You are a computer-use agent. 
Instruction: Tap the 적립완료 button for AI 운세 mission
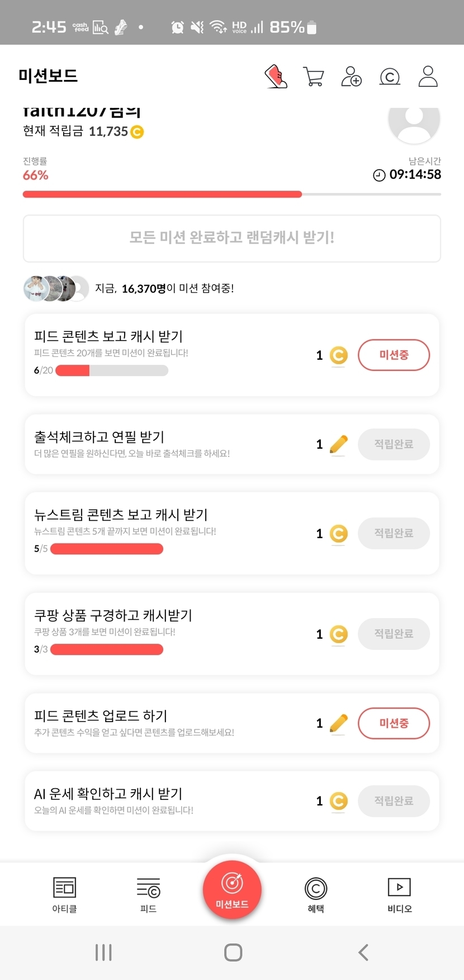pos(394,801)
